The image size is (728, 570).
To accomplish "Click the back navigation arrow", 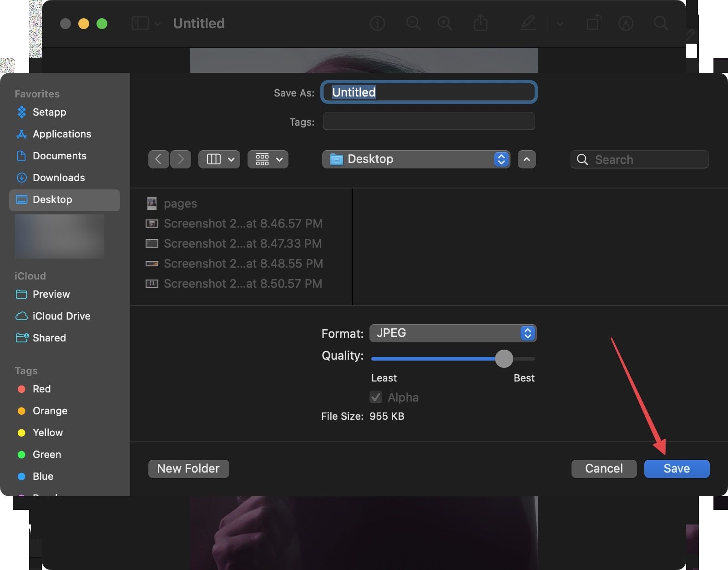I will tap(158, 159).
